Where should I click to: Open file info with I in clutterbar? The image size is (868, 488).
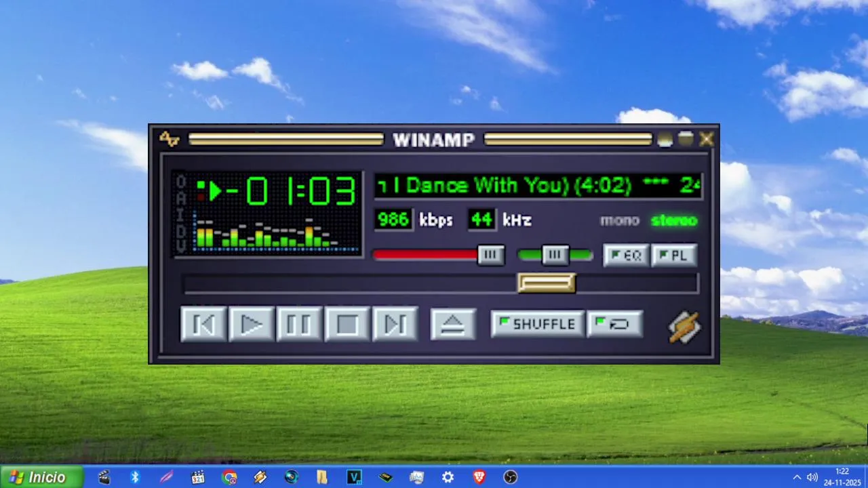[x=180, y=215]
